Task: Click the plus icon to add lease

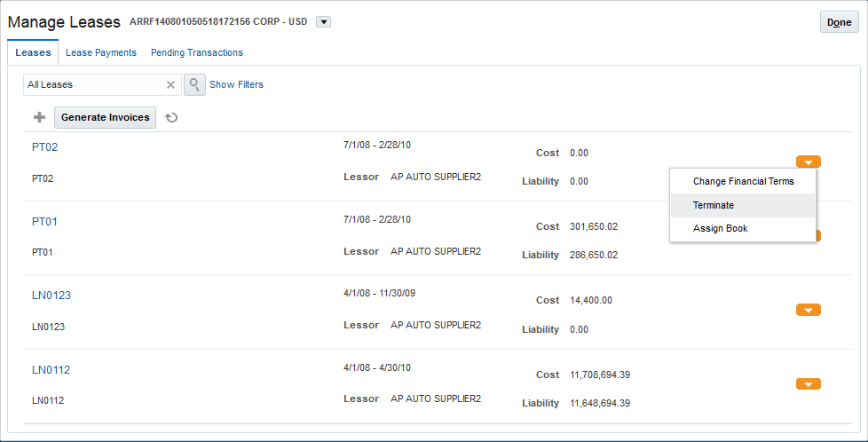Action: tap(39, 117)
